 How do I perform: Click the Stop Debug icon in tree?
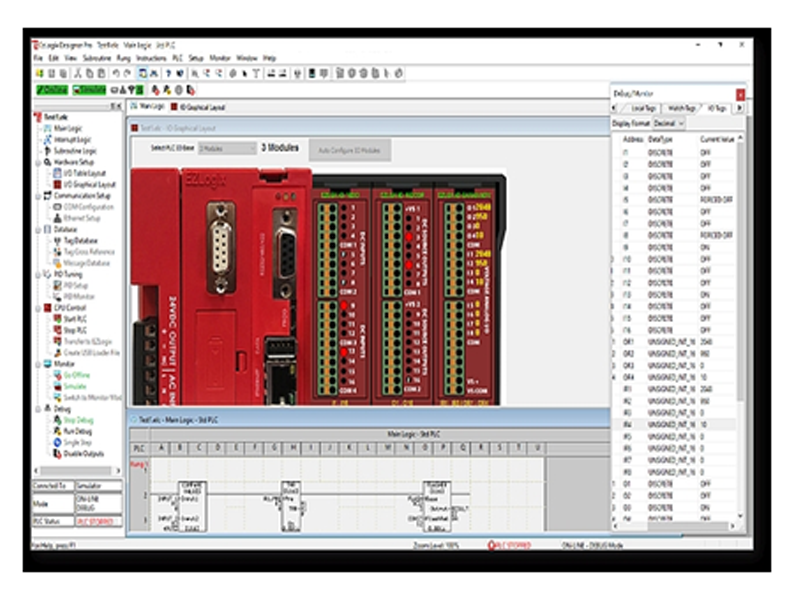coord(57,420)
